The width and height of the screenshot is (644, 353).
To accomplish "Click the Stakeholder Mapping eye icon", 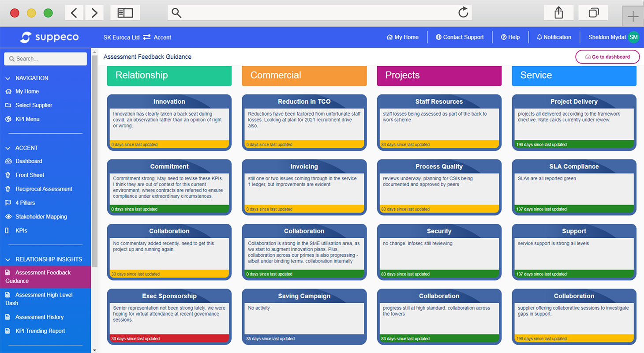I will (8, 217).
